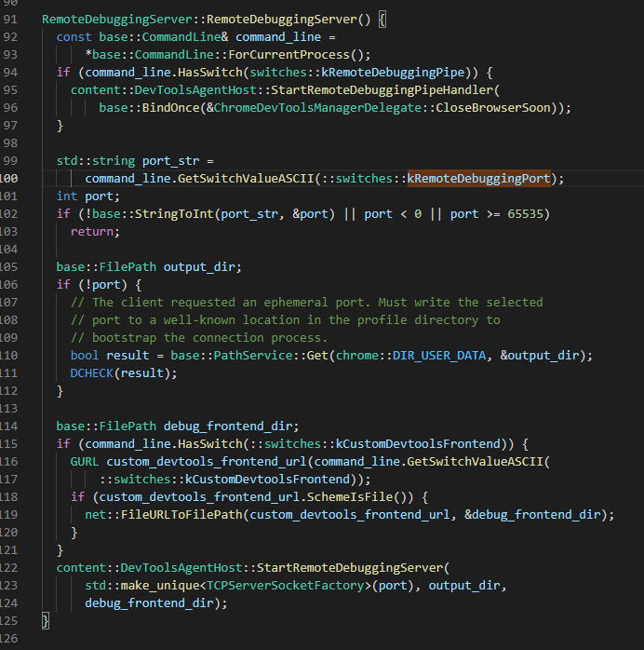The image size is (644, 650).
Task: Click the 65535 numeric literal
Action: click(x=525, y=214)
